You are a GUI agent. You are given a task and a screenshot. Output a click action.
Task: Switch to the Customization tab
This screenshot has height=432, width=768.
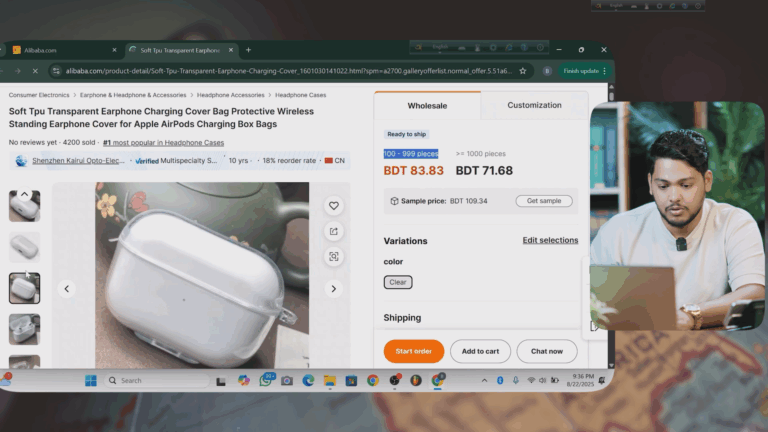tap(534, 105)
